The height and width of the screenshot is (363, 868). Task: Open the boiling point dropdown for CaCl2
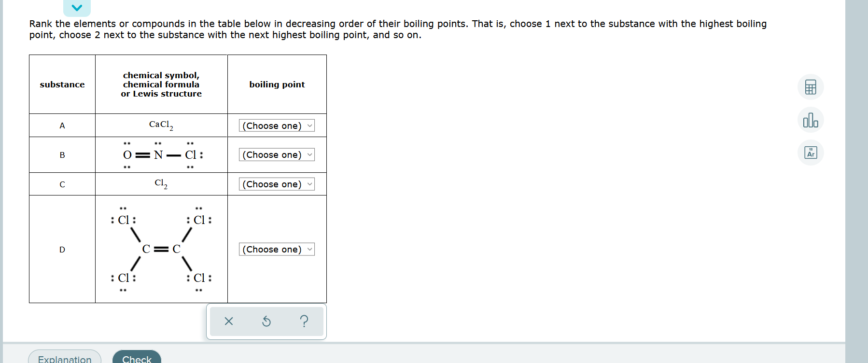pos(276,126)
